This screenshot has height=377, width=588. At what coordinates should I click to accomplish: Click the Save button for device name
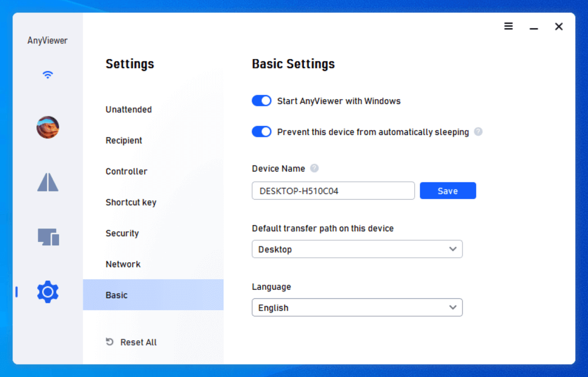448,191
